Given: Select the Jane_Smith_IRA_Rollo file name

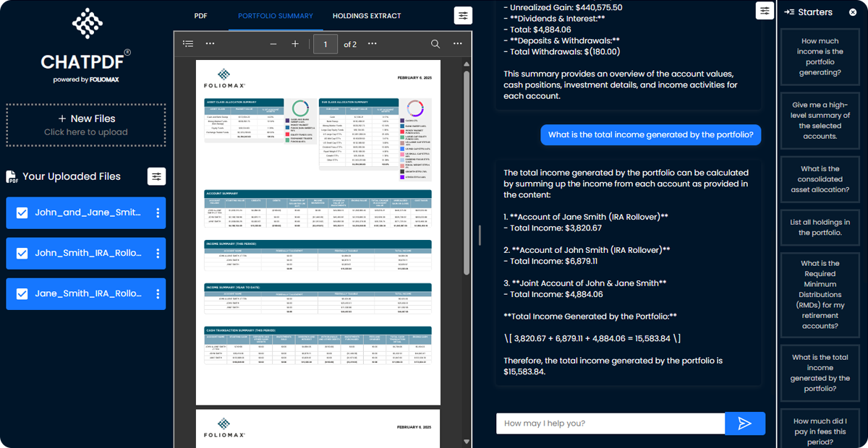Looking at the screenshot, I should [88, 294].
